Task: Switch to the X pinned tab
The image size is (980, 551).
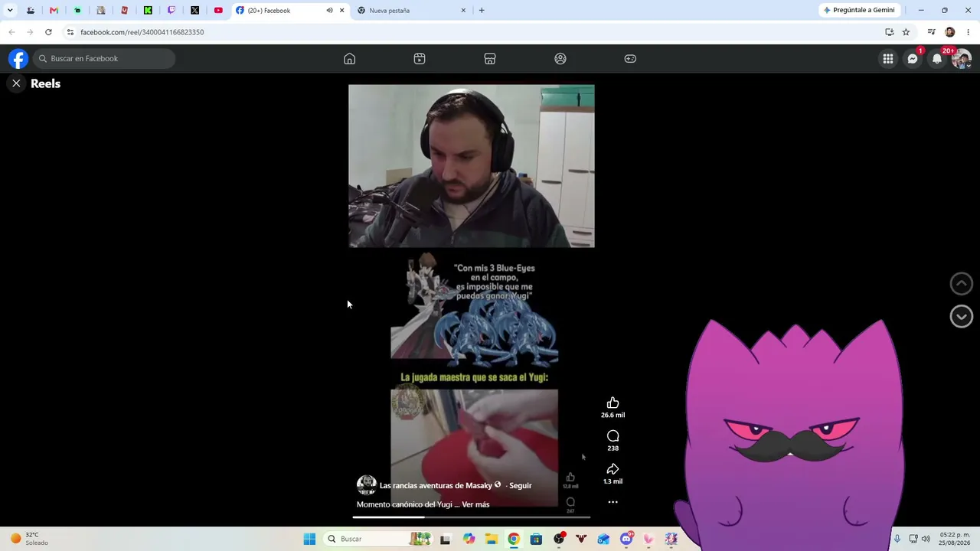Action: tap(195, 10)
